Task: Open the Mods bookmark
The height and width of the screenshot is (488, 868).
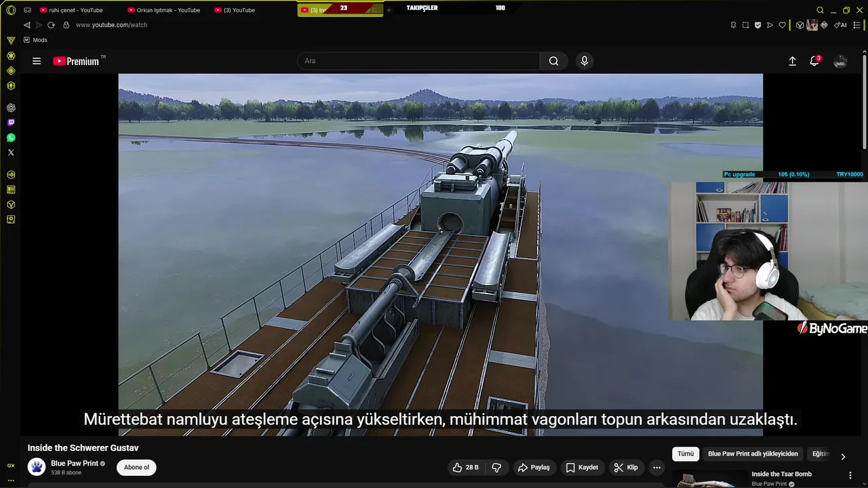Action: (35, 40)
